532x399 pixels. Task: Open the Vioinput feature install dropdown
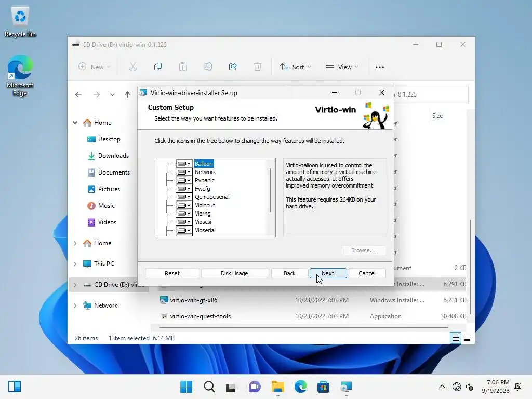coord(184,205)
